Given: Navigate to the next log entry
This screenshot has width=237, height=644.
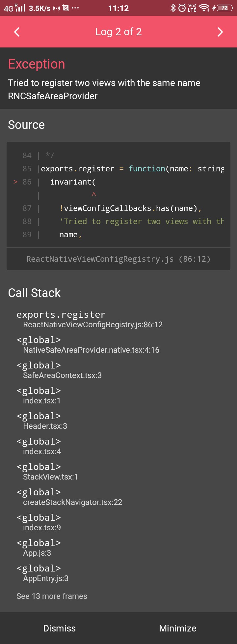Looking at the screenshot, I should 220,32.
